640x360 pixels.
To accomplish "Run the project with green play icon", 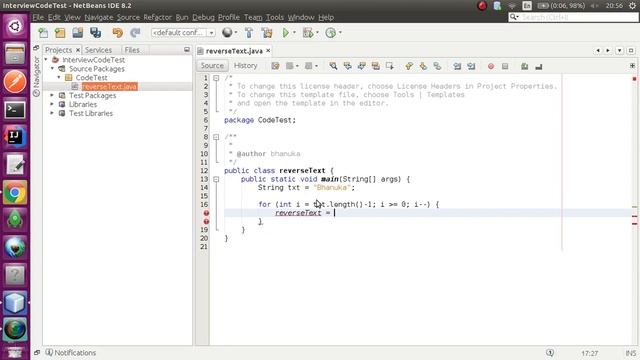I will 286,33.
